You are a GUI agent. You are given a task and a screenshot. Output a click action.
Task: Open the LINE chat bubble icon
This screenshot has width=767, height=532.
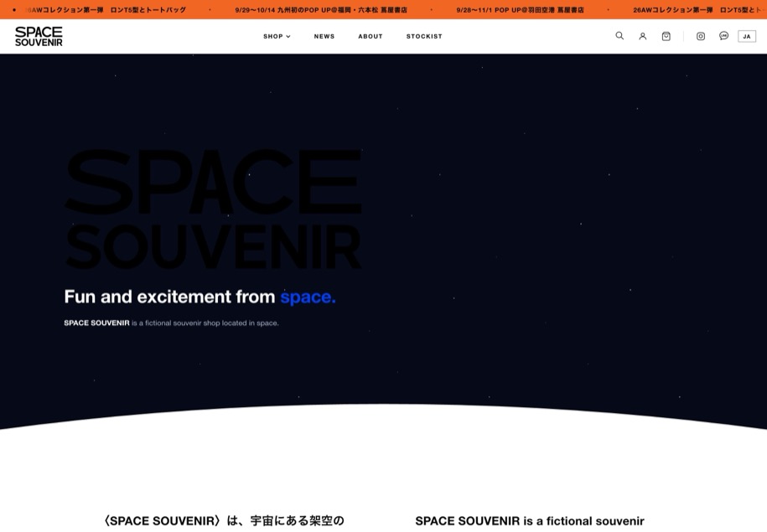[x=724, y=36]
